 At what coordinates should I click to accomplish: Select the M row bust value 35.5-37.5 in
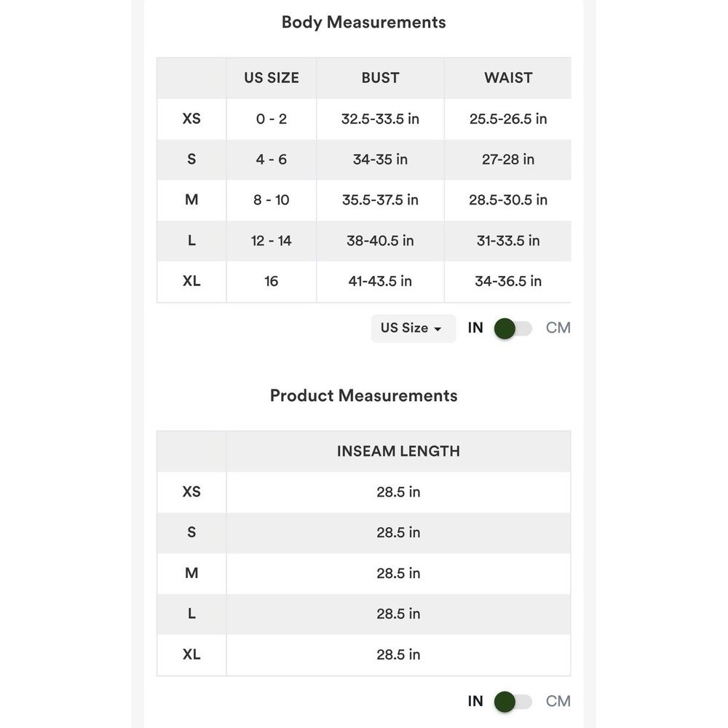(x=380, y=200)
